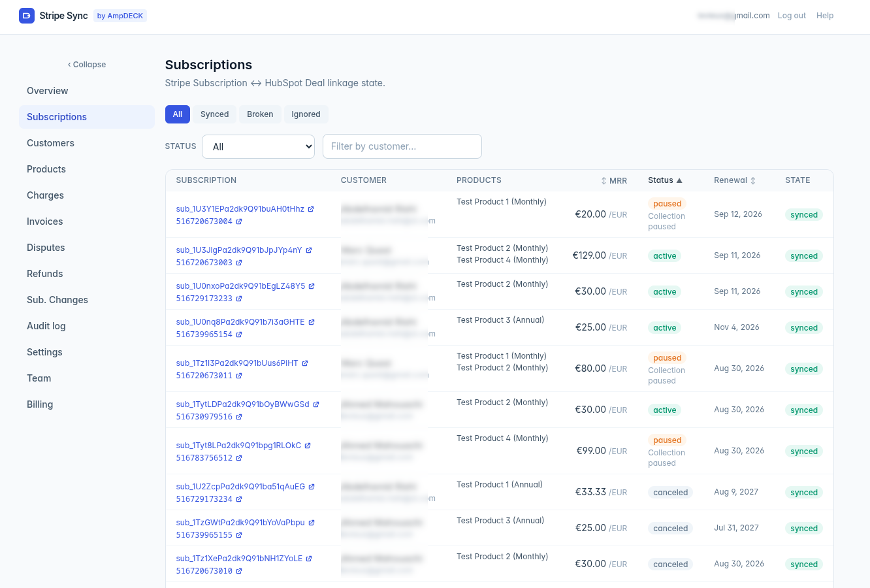Open Overview in the sidebar

[87, 91]
